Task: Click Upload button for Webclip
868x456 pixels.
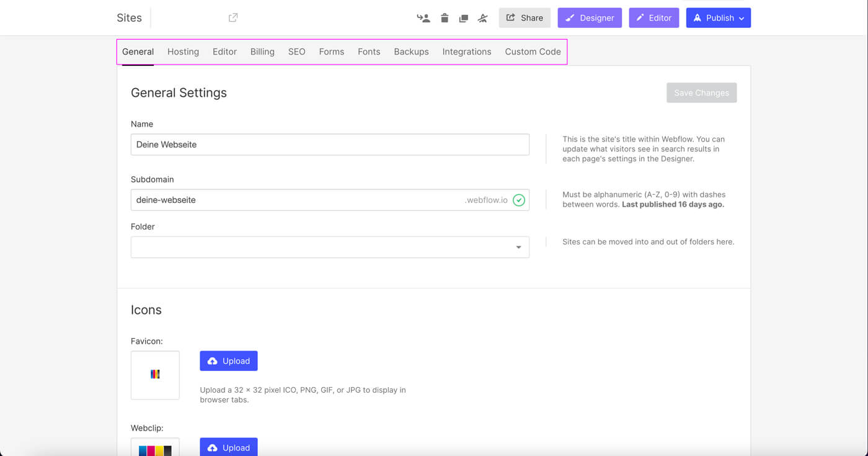Action: click(x=229, y=447)
